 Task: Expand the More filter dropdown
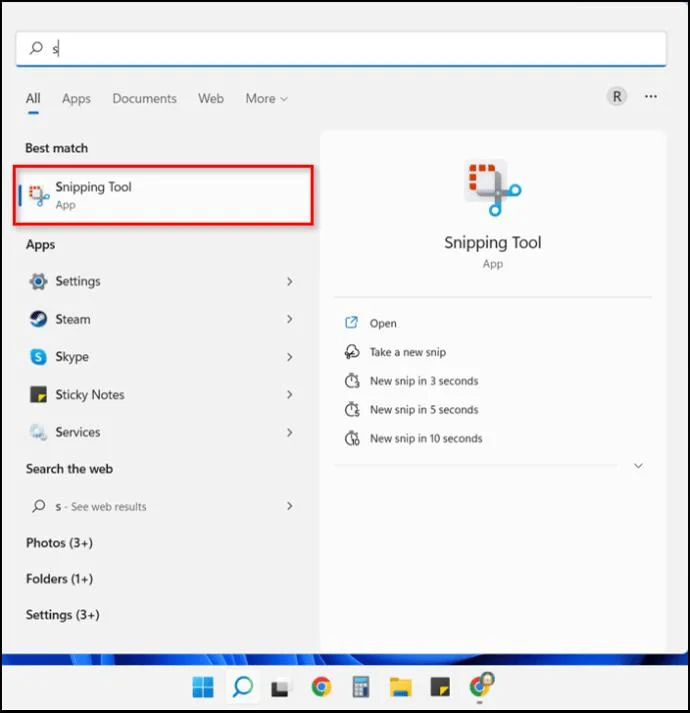(266, 99)
